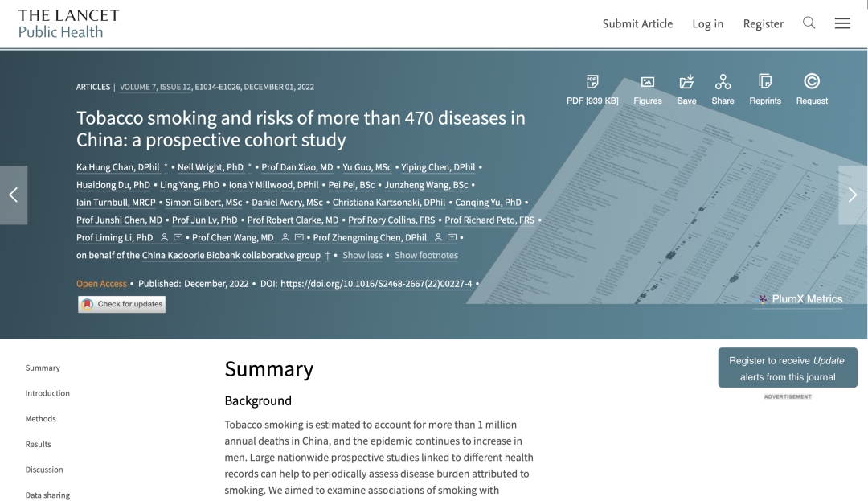Viewport: 868px width, 501px height.
Task: Open the Reprints icon
Action: coord(765,82)
